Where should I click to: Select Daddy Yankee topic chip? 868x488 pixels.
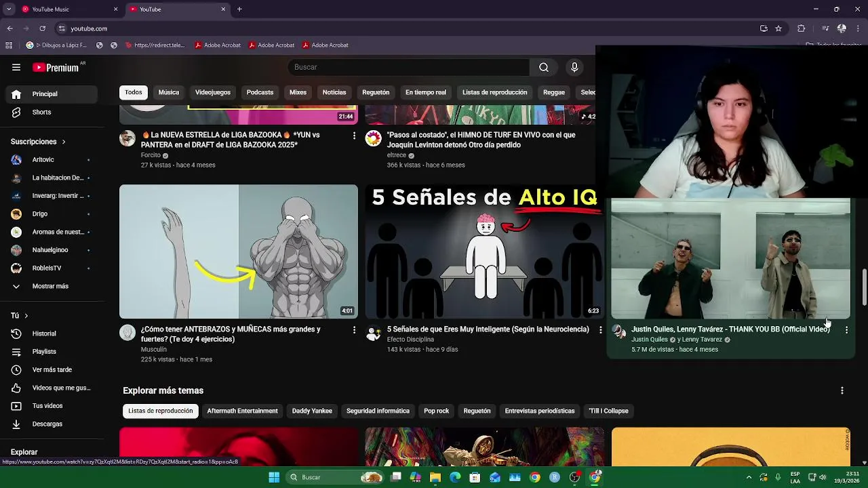pos(312,411)
